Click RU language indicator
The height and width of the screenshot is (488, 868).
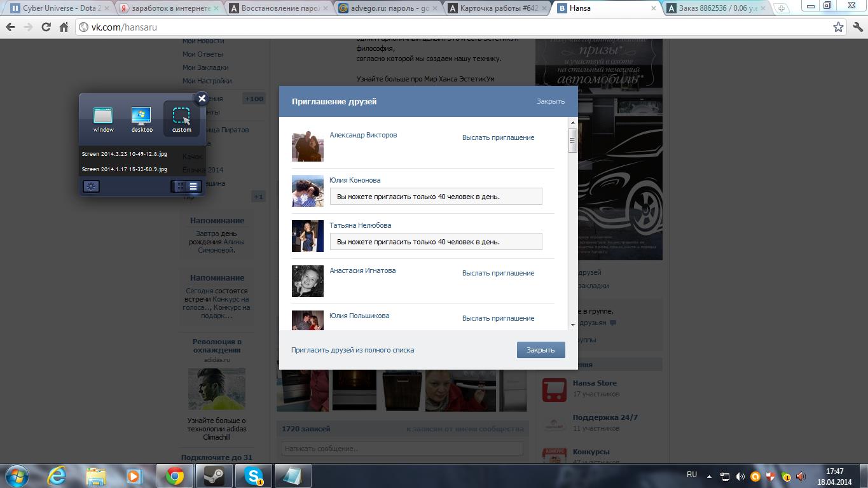pyautogui.click(x=692, y=475)
